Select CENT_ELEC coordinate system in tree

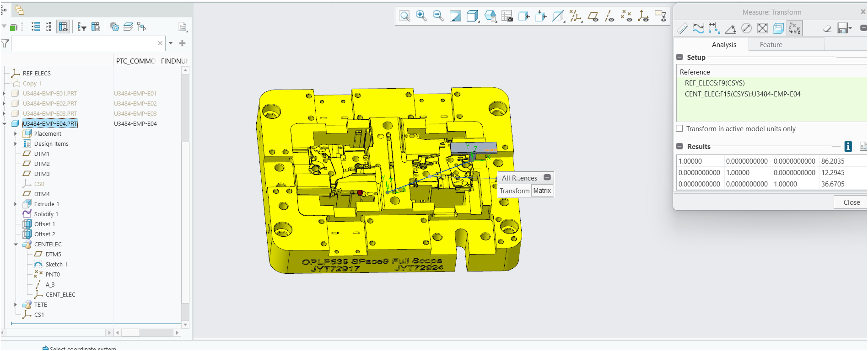(x=60, y=295)
